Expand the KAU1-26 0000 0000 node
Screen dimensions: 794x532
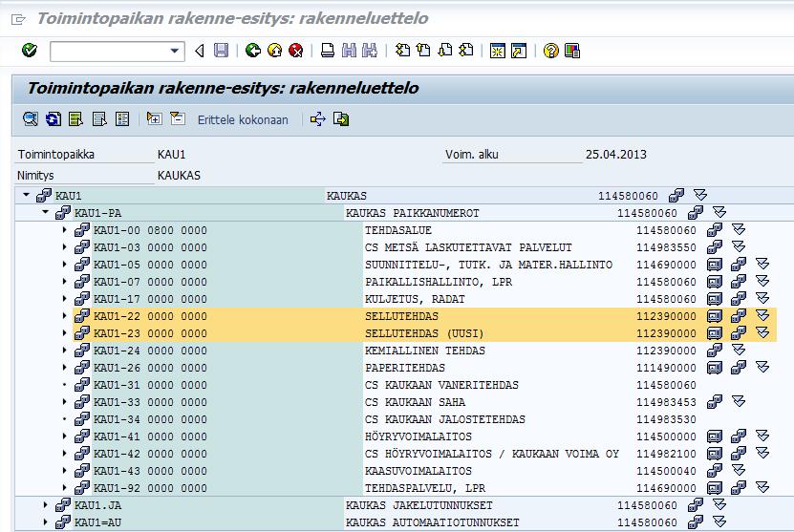point(64,368)
